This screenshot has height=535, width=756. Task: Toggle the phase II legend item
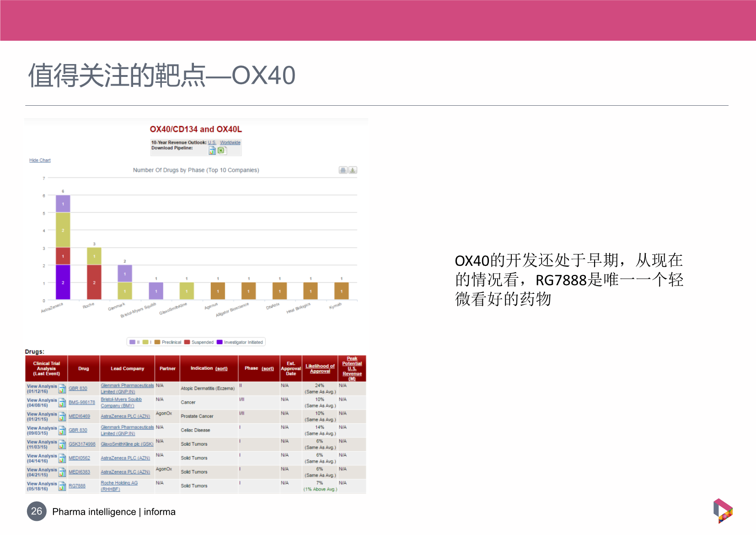134,342
